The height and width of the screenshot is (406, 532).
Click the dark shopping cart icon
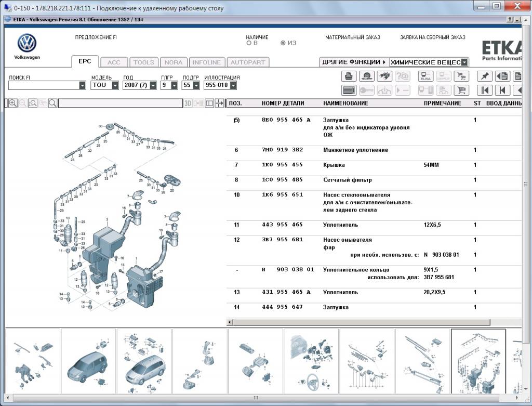click(461, 90)
